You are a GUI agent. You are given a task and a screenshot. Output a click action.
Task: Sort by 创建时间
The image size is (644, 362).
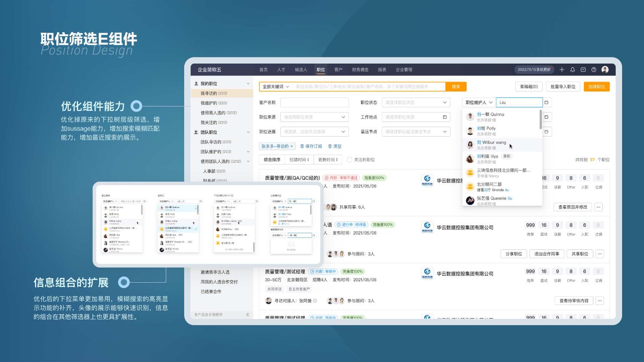299,160
